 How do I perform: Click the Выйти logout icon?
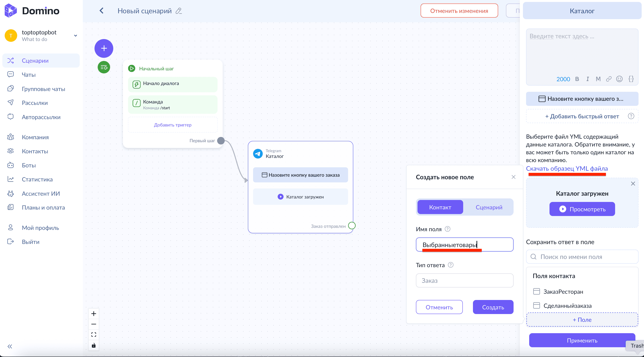11,242
